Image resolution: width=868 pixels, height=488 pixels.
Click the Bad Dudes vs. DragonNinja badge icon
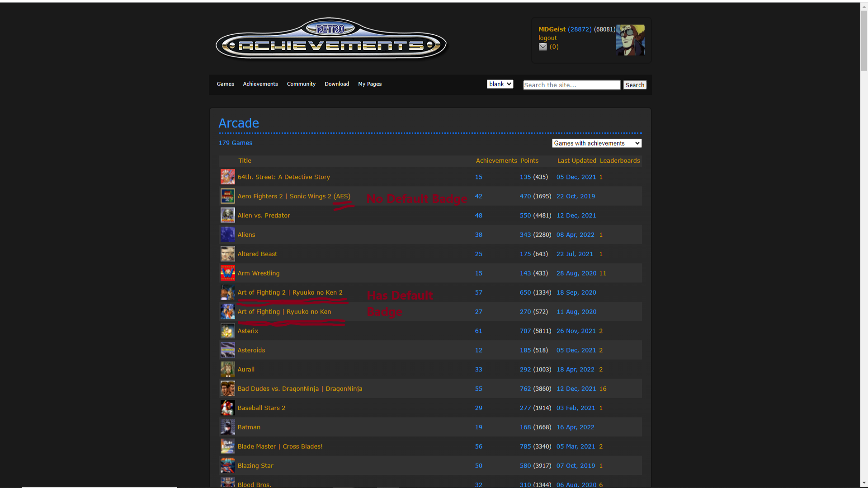pyautogui.click(x=227, y=389)
